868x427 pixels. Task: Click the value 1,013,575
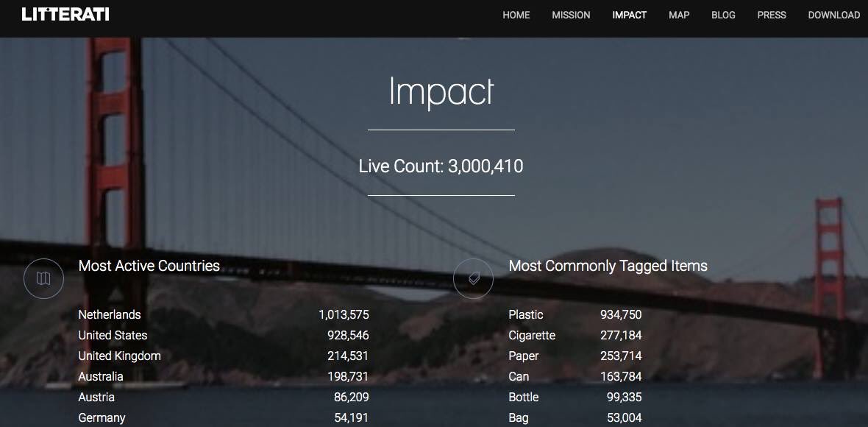point(344,315)
